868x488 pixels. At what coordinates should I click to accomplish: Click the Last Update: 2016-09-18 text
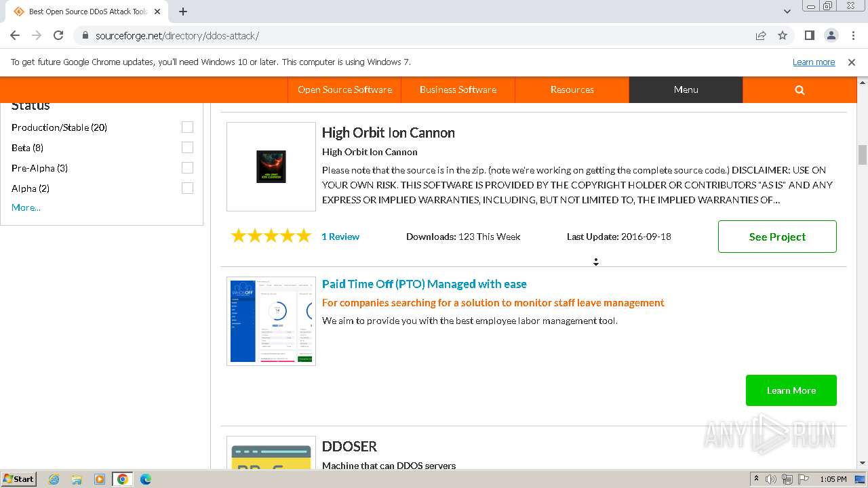click(619, 237)
